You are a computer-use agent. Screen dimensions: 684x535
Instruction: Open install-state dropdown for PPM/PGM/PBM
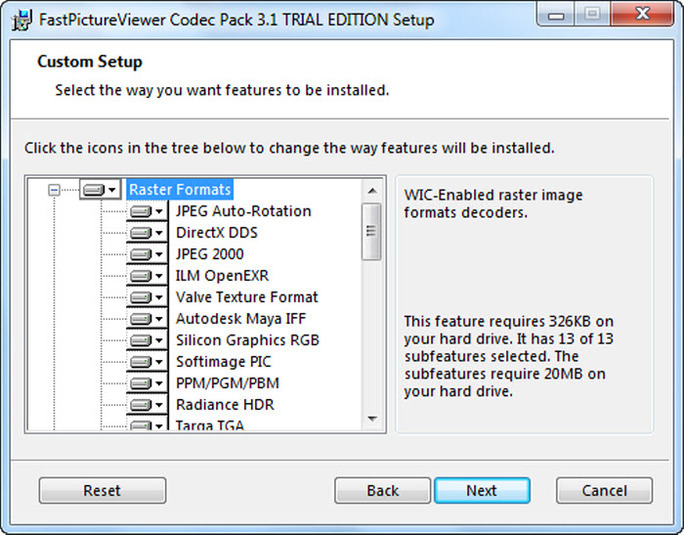click(x=147, y=384)
